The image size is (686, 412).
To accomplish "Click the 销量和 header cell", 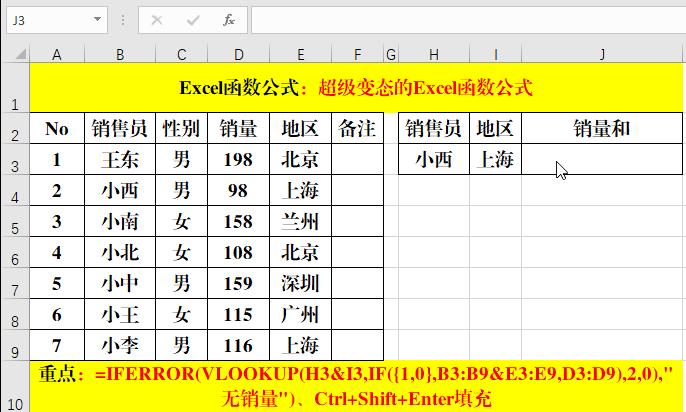I will pyautogui.click(x=602, y=128).
